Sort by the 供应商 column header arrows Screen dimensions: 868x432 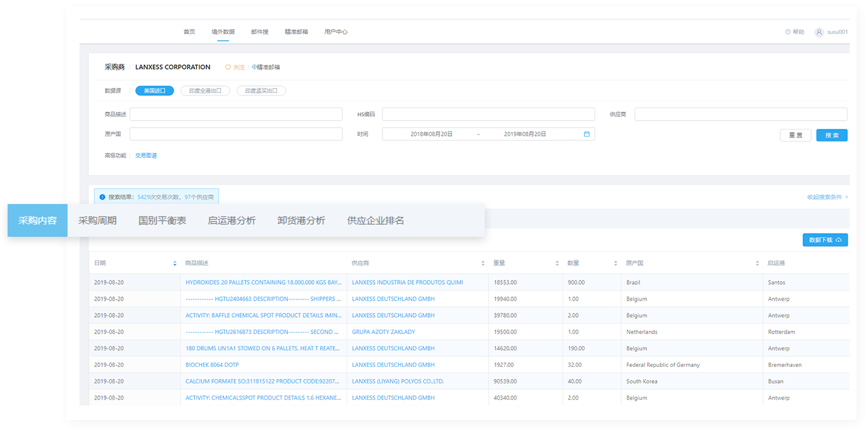pos(483,263)
